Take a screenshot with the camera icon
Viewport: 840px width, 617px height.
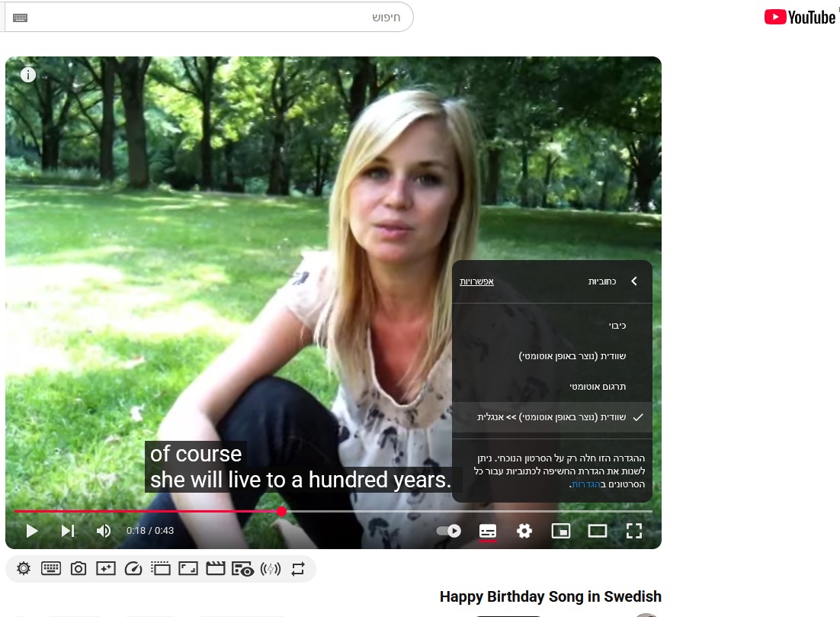[79, 568]
